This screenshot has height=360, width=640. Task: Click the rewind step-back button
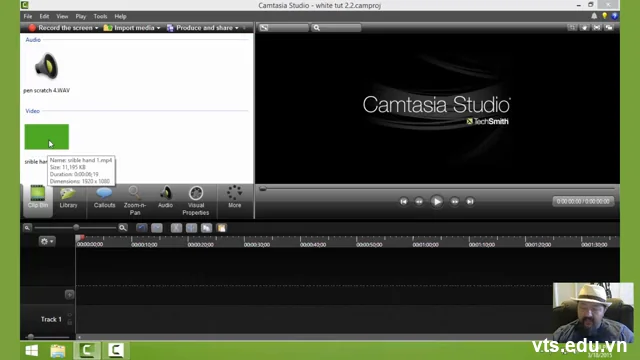click(419, 201)
